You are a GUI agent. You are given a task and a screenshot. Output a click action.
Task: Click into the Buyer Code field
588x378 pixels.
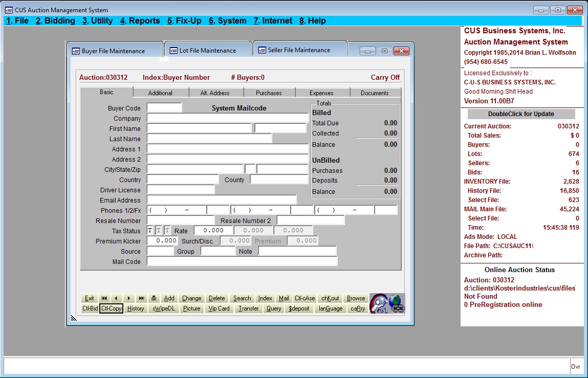(164, 108)
